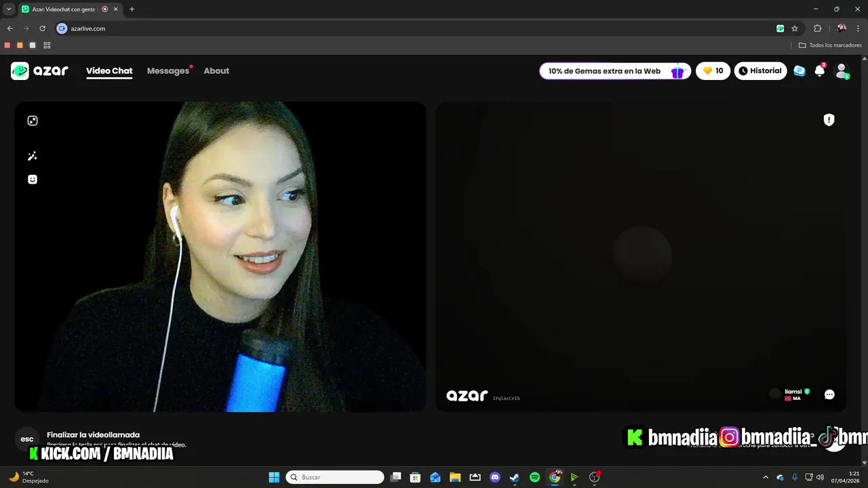Click the minimize video icon on local camera
This screenshot has width=868, height=488.
tap(33, 121)
